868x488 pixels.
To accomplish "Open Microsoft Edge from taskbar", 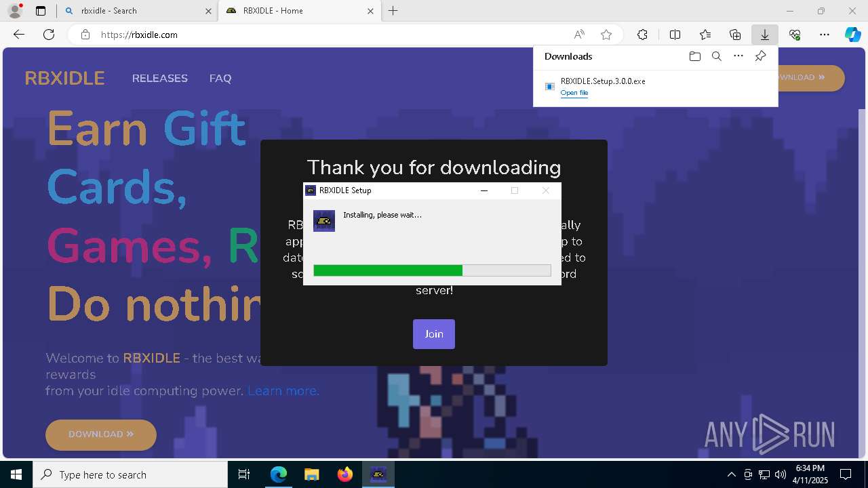I will [x=279, y=474].
